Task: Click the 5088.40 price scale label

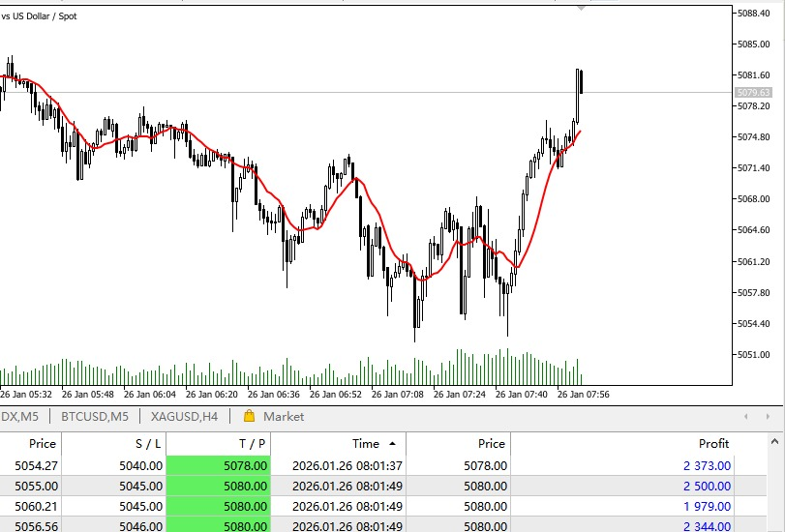Action: coord(753,13)
